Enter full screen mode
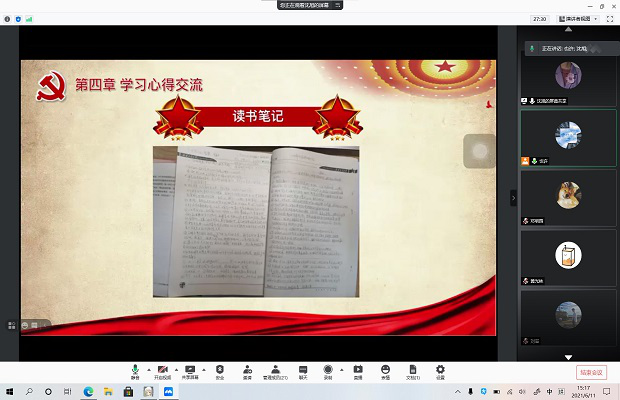Screen dimensions: 620x400 (606, 18)
